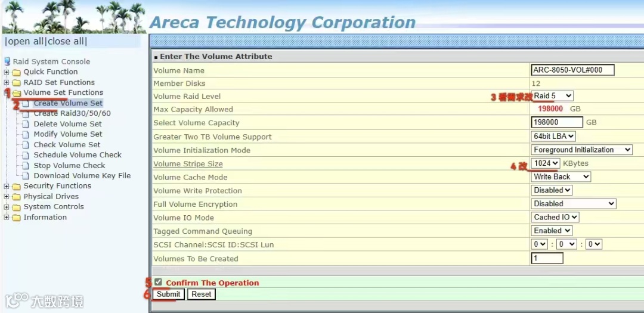Click the RAID Set Functions folder icon
This screenshot has width=644, height=313.
click(17, 82)
